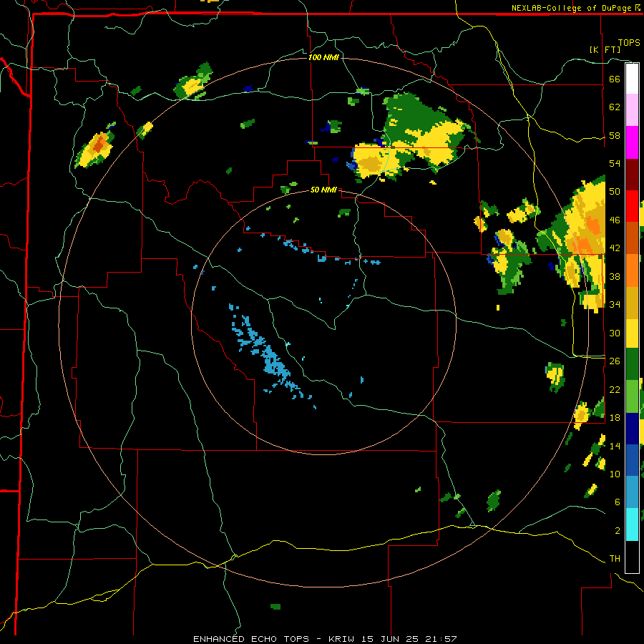Click the NEXLAB-College of DuPage credit text
The height and width of the screenshot is (644, 644).
coord(577,8)
